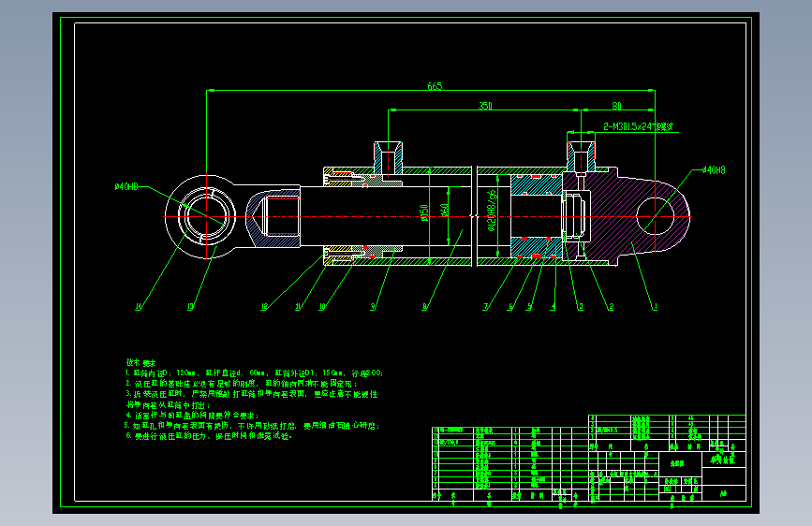Click part balloon number 4
Viewport: 812px width, 526px height.
pos(554,307)
